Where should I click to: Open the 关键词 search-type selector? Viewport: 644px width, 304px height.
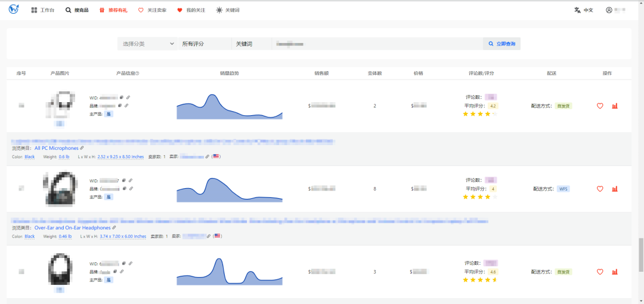coord(252,44)
